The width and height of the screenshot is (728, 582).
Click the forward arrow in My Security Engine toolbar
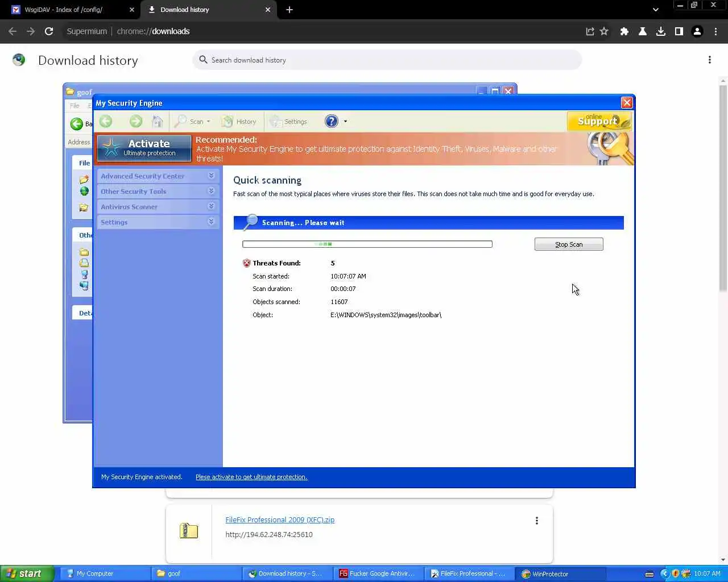(x=135, y=121)
